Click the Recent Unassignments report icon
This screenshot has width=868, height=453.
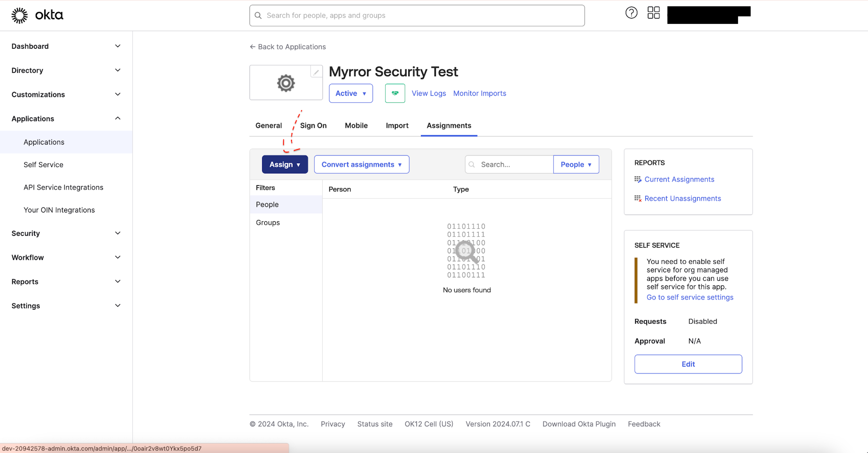coord(637,199)
